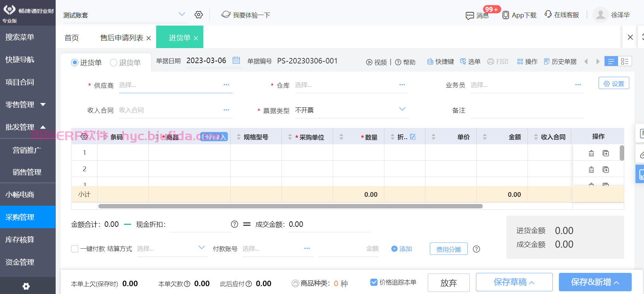This screenshot has height=294, width=644.
Task: Play the 视频 tutorial
Action: click(376, 62)
